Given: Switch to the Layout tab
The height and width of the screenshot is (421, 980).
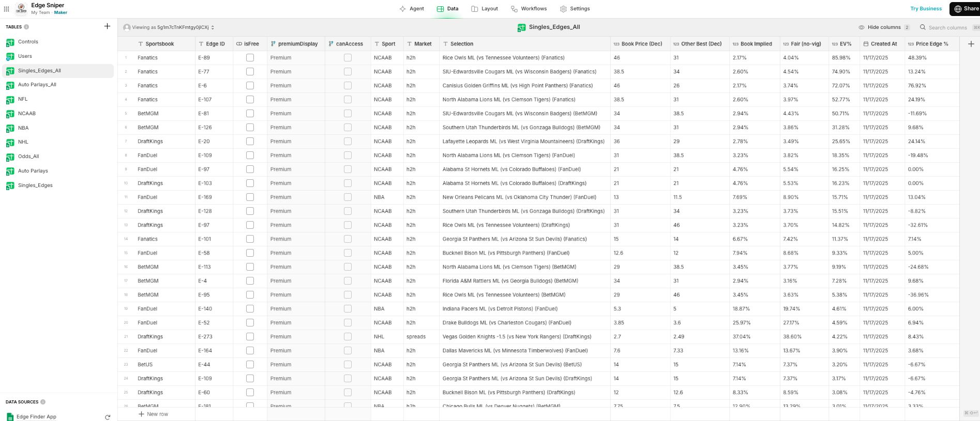Looking at the screenshot, I should (x=485, y=9).
